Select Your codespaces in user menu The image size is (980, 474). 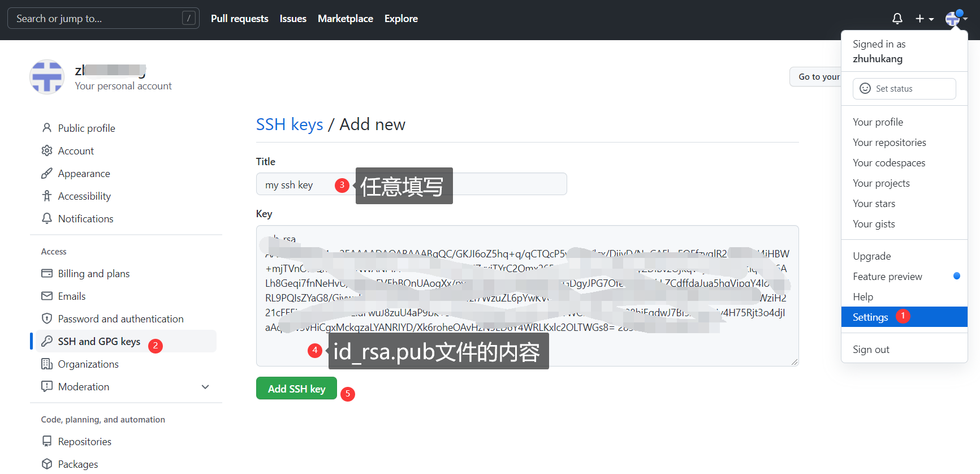[904, 162]
